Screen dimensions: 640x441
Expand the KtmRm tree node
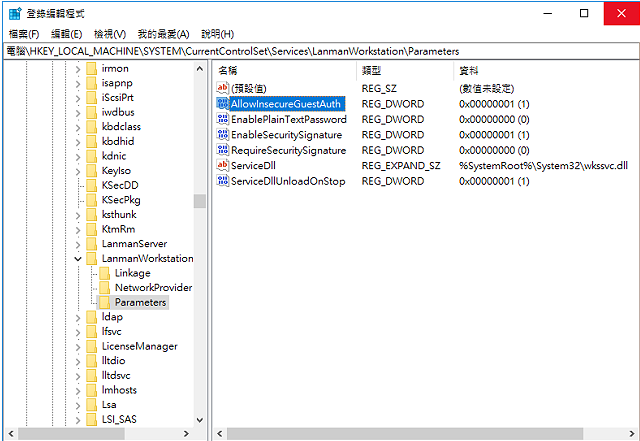point(78,229)
